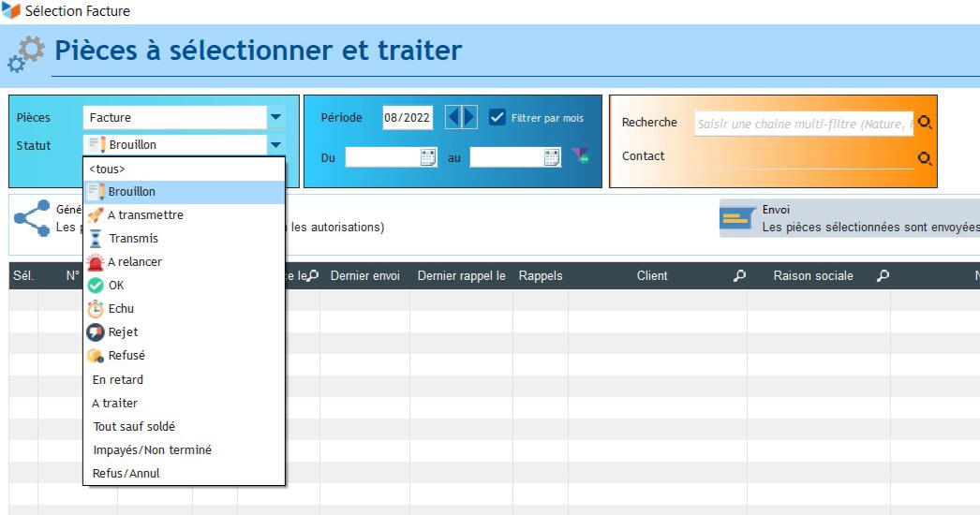Expand the Pièces dropdown arrow

pos(275,118)
